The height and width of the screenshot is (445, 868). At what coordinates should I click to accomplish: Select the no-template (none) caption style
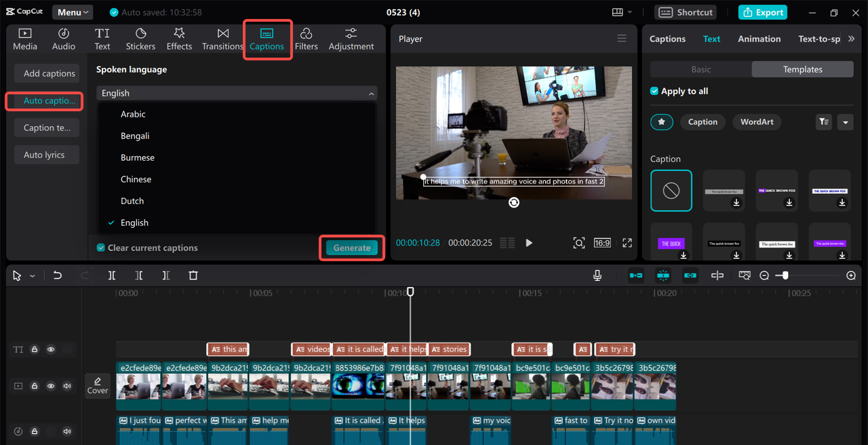[x=671, y=191]
